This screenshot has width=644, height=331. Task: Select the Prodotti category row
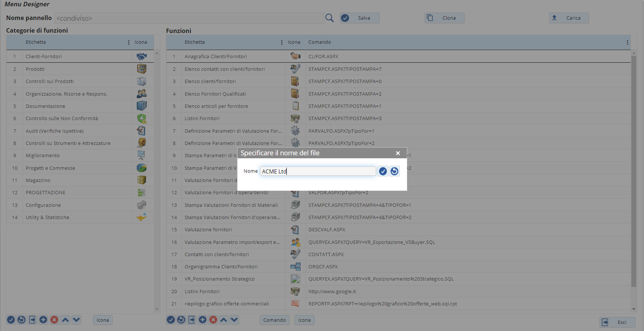pyautogui.click(x=35, y=69)
